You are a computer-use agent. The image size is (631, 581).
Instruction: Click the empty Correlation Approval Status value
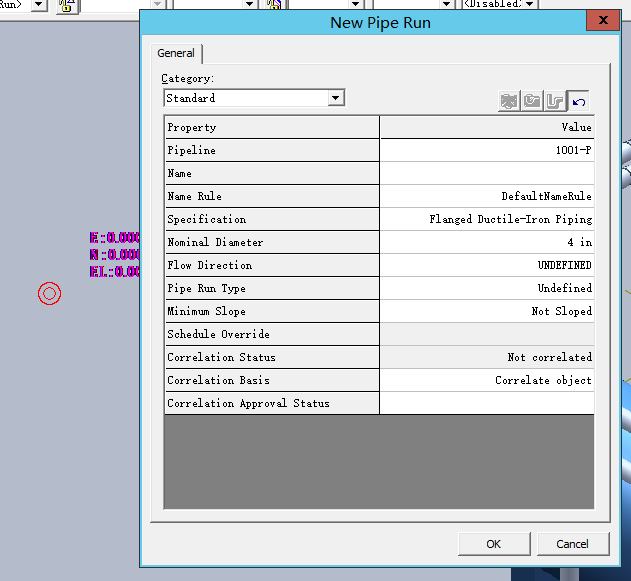tap(487, 403)
